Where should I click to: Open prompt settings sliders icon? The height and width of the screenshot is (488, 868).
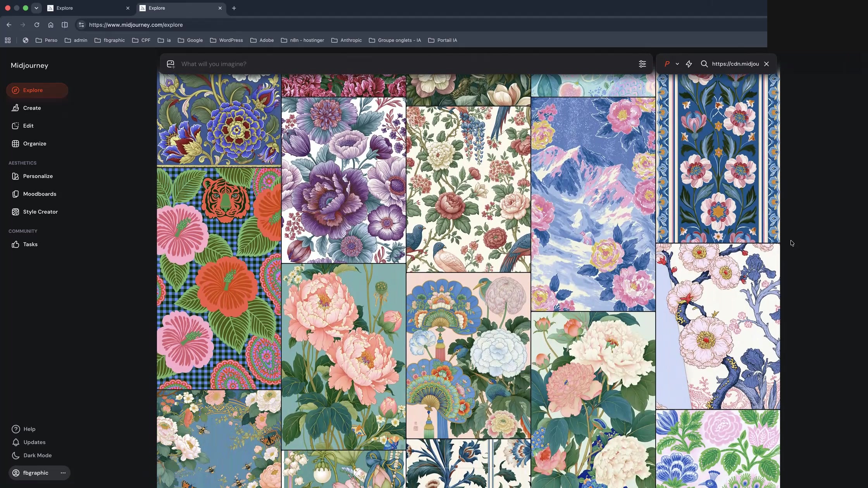[x=642, y=64]
